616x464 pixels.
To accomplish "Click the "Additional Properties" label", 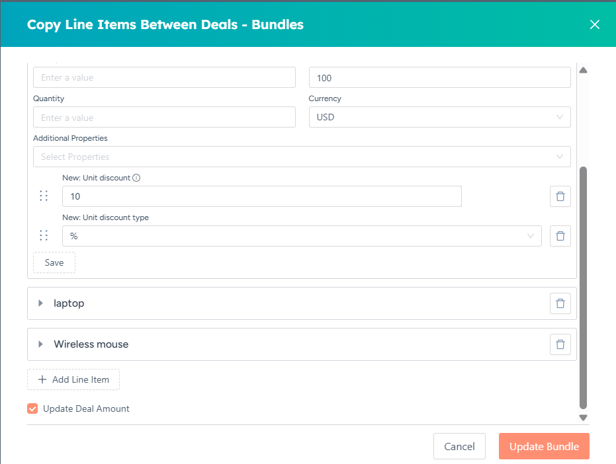I will pyautogui.click(x=70, y=138).
